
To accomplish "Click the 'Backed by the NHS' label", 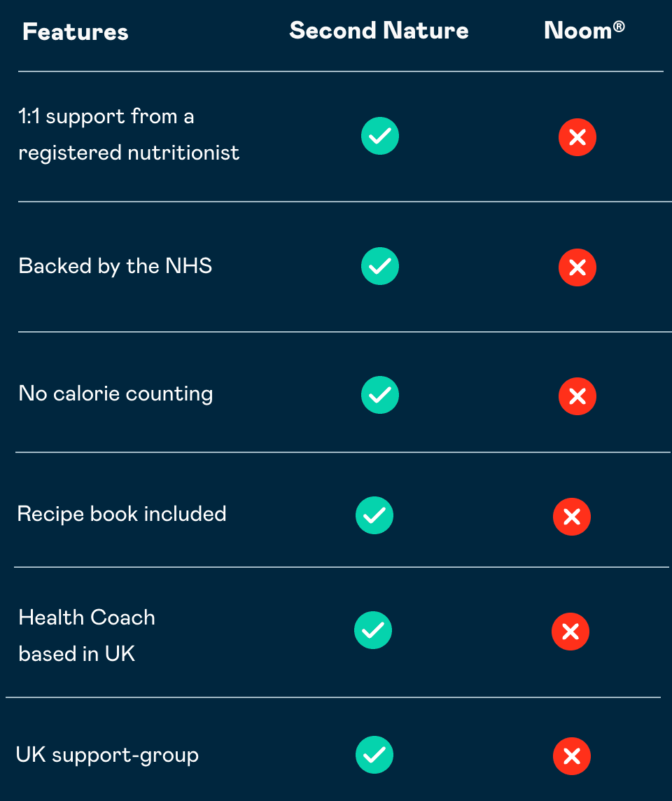I will [x=115, y=266].
